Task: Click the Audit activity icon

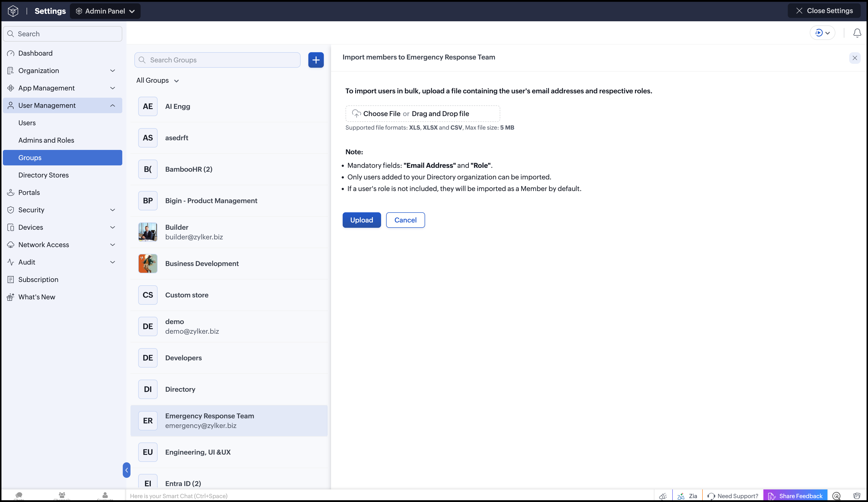Action: pos(11,262)
